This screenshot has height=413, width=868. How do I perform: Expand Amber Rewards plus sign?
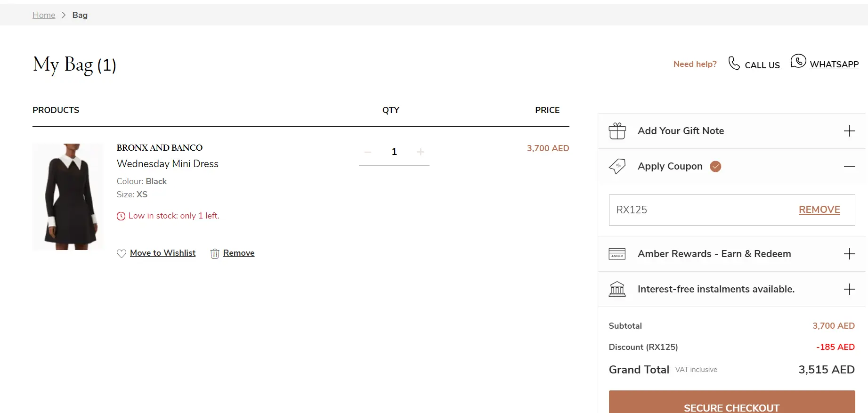pyautogui.click(x=849, y=254)
